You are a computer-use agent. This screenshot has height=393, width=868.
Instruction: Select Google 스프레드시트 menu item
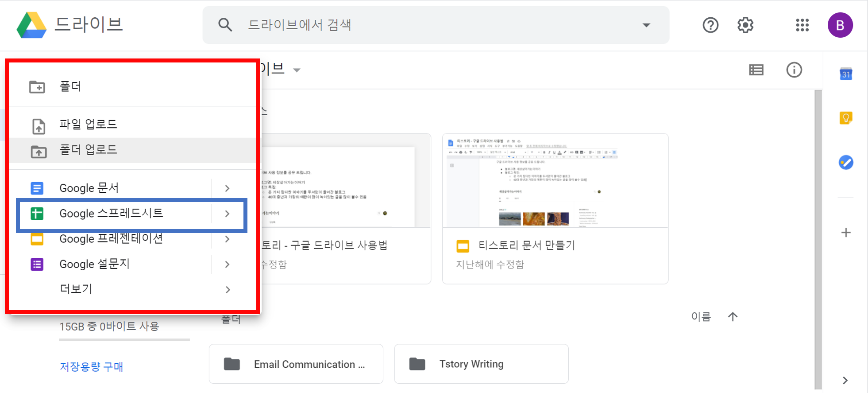[x=133, y=214]
